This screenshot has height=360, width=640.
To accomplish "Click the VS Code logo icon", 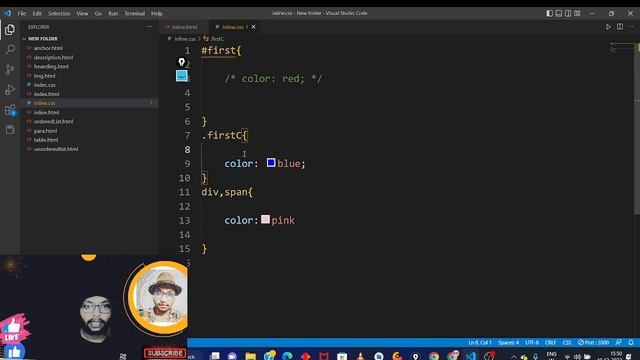I will 7,13.
